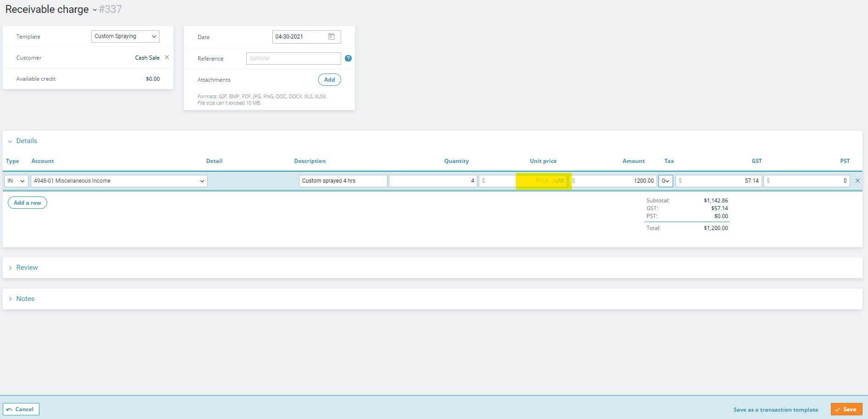Open the Account dropdown for Miscellaneous Income
868x419 pixels.
(119, 181)
